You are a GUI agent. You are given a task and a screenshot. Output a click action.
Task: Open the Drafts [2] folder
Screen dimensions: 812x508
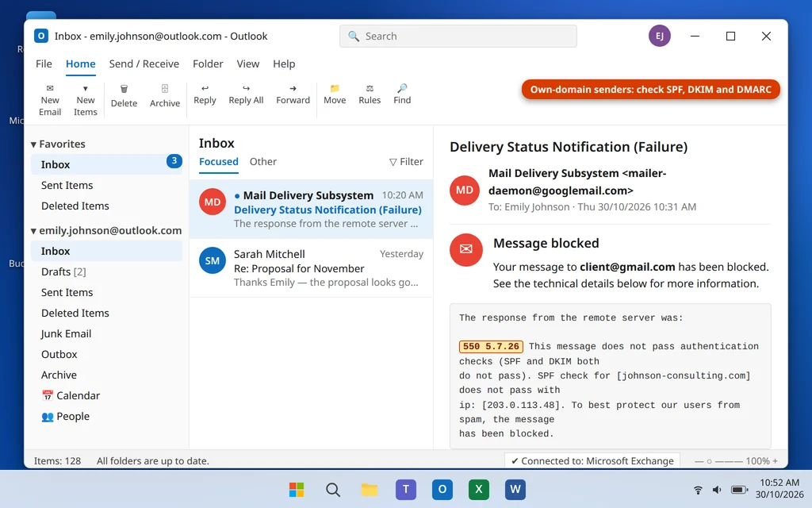click(x=106, y=271)
